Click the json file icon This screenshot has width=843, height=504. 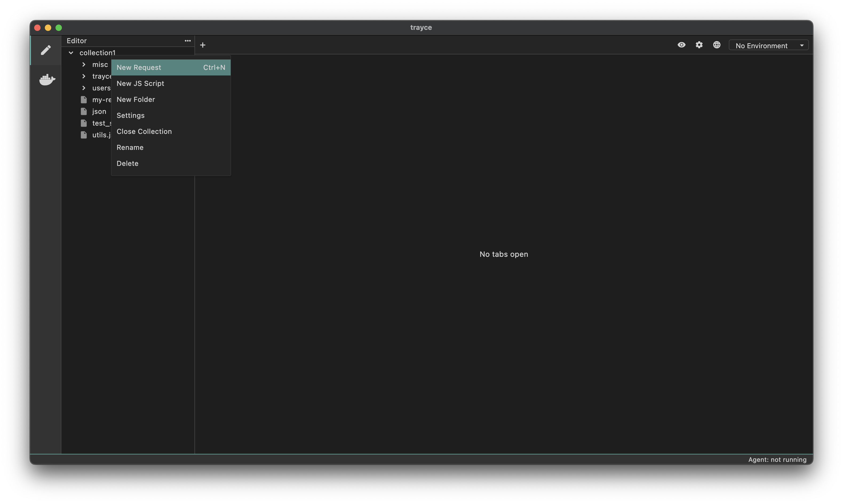tap(84, 111)
